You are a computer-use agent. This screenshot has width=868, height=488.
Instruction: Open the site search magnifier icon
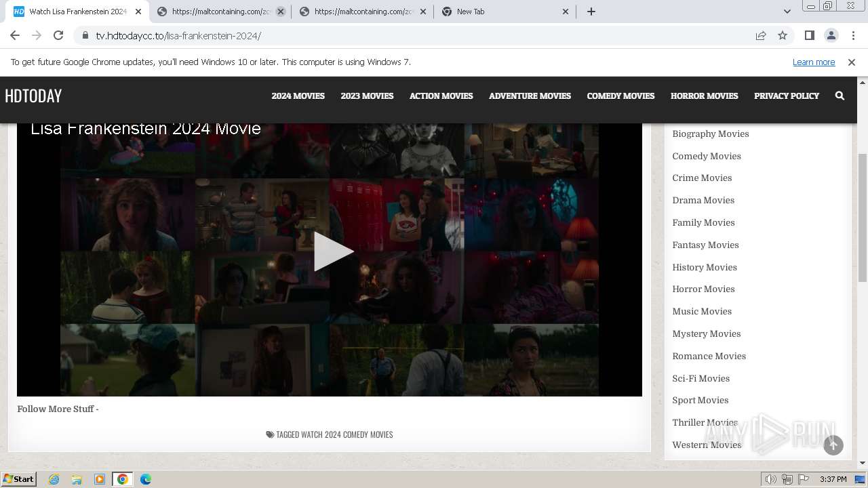[x=840, y=96]
